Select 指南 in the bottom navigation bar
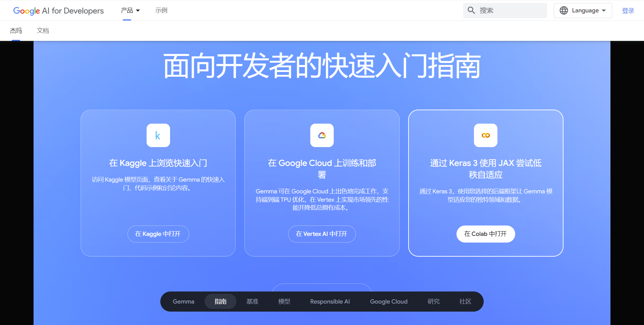Screen dimensions: 644x325 pyautogui.click(x=220, y=302)
